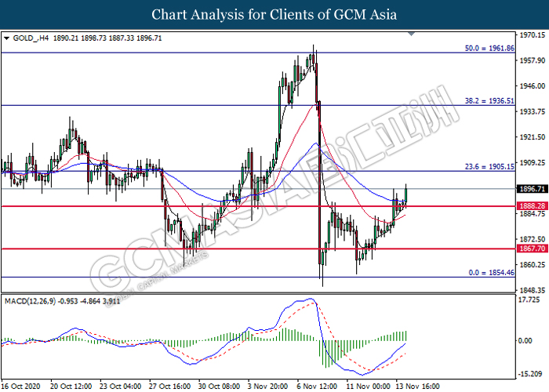Click the 1872.50 price axis label

point(533,239)
